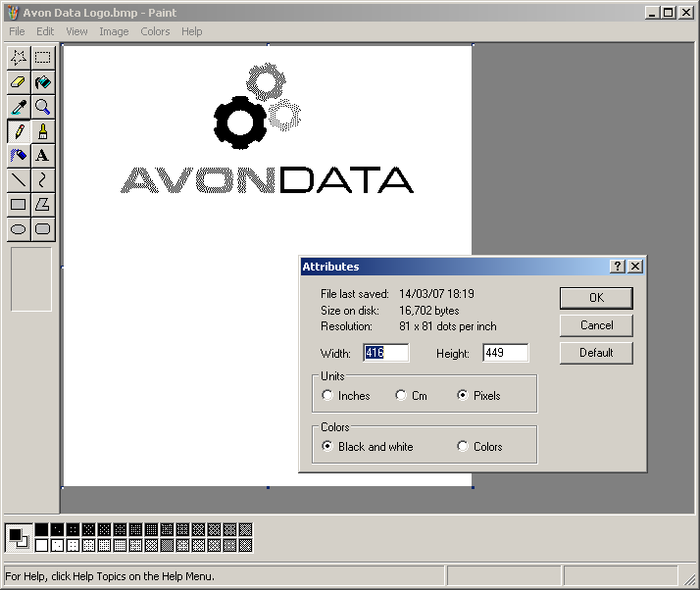Open the Image menu
The image size is (700, 590).
pyautogui.click(x=114, y=31)
